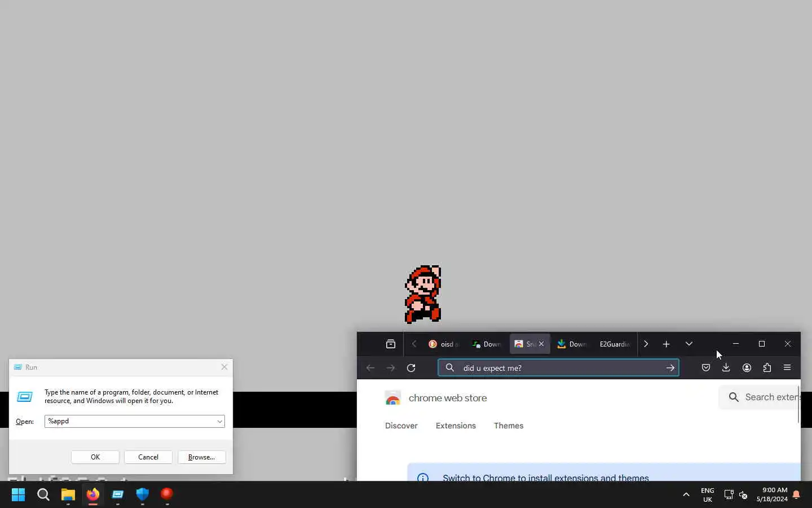The width and height of the screenshot is (812, 508).
Task: Click the Search extensions field
Action: click(x=759, y=397)
